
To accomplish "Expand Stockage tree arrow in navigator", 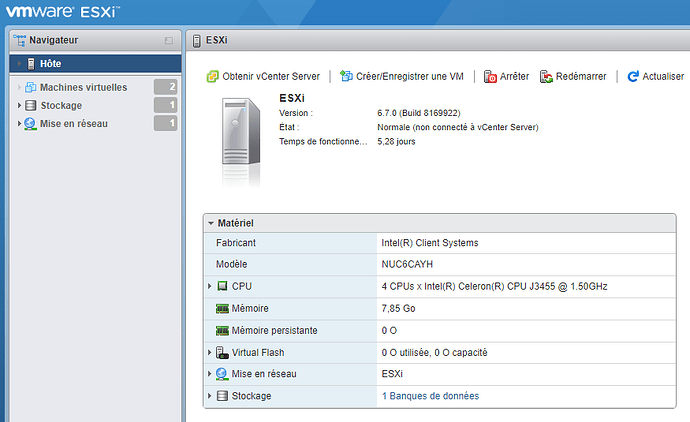I will coord(19,106).
